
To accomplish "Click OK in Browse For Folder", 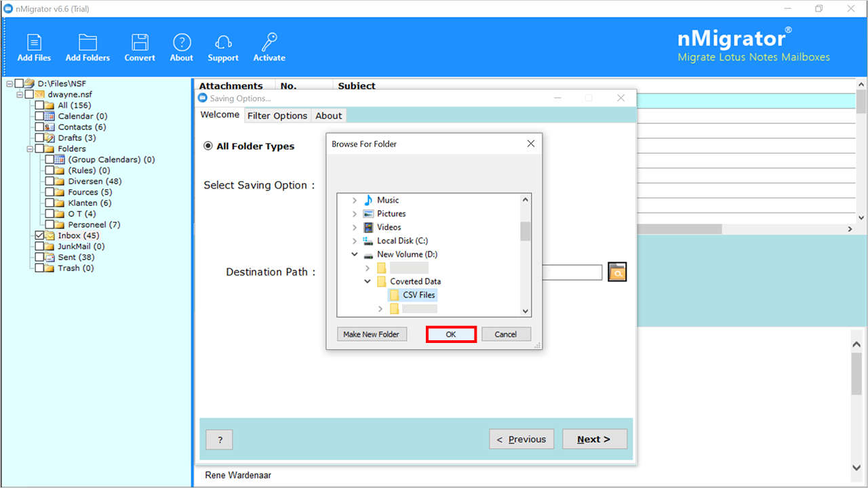I will pos(451,334).
